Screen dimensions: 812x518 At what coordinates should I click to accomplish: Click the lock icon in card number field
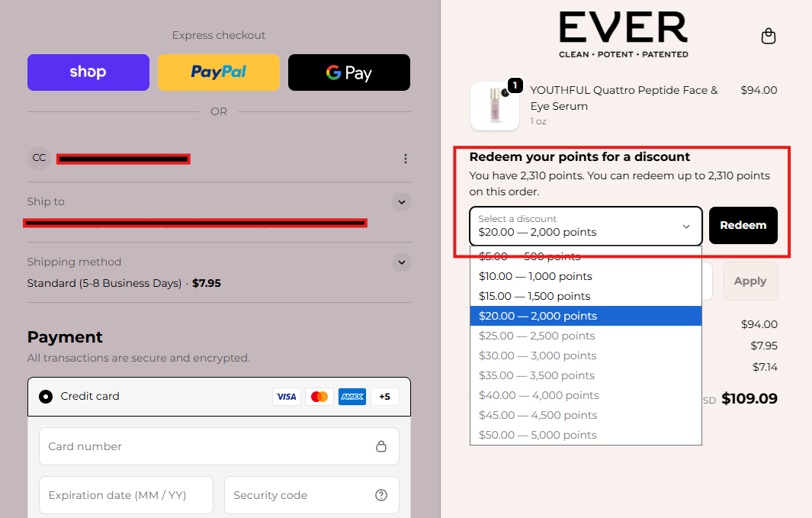[x=381, y=446]
